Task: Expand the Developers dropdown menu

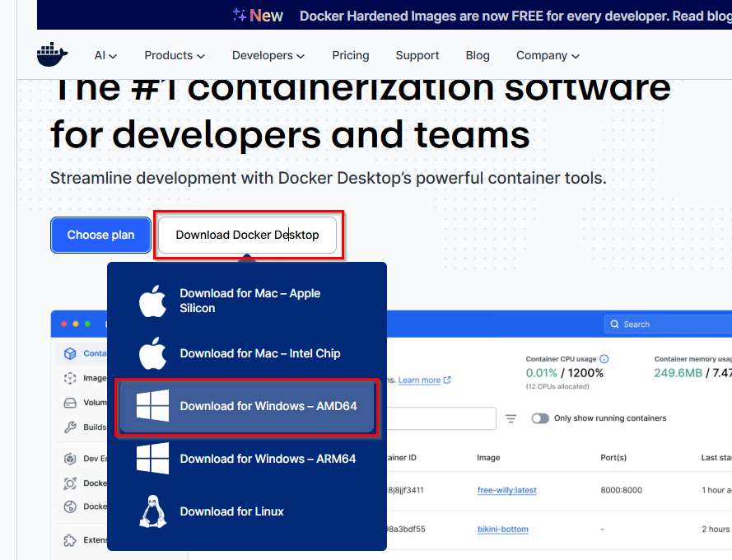Action: point(268,55)
